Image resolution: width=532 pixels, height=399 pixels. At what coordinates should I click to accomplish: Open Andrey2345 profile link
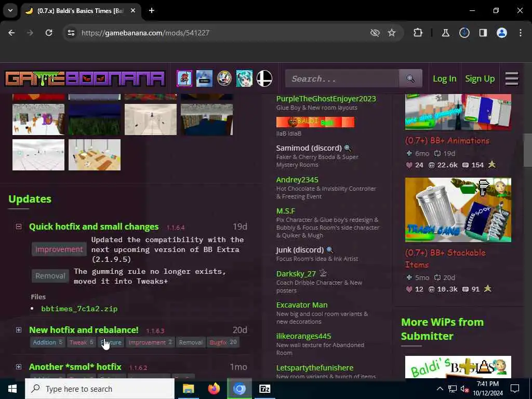[x=297, y=180]
